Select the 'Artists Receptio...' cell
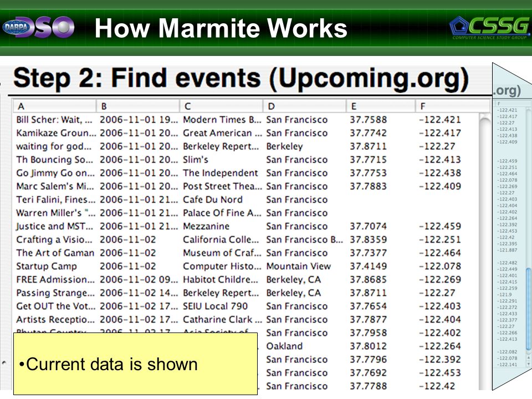The image size is (532, 399). pyautogui.click(x=55, y=319)
